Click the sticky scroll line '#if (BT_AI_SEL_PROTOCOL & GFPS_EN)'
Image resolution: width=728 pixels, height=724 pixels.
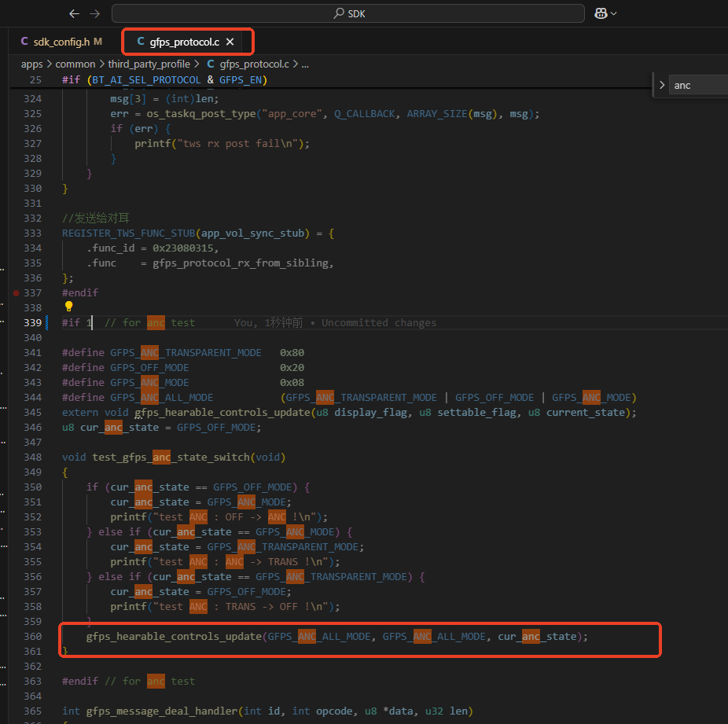[x=165, y=80]
